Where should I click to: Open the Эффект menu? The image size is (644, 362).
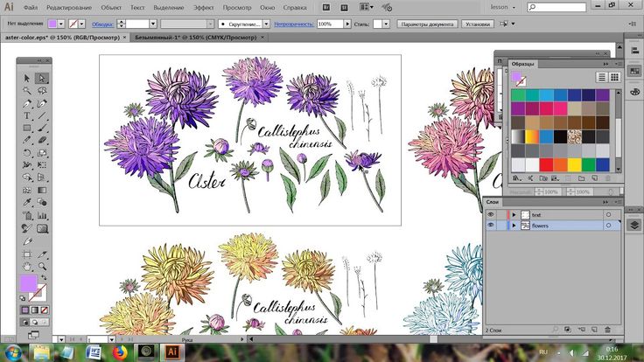tap(204, 7)
